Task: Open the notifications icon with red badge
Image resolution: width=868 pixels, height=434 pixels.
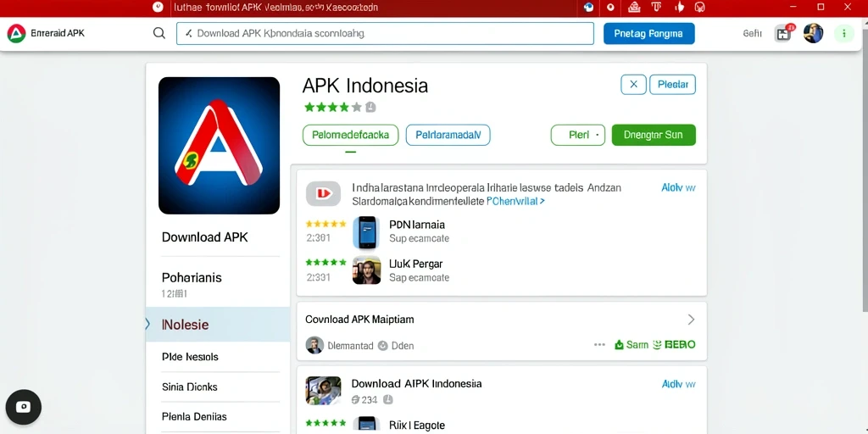Action: pos(784,33)
